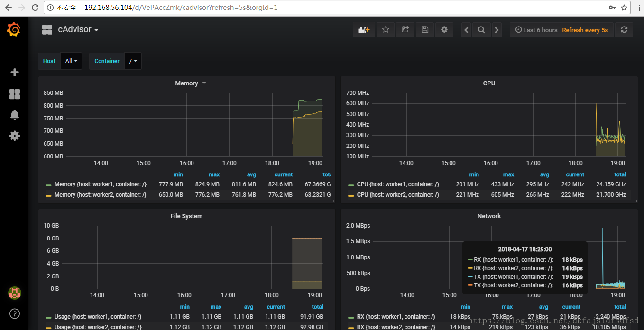Open the Dashboards grid icon in sidebar

coord(15,94)
